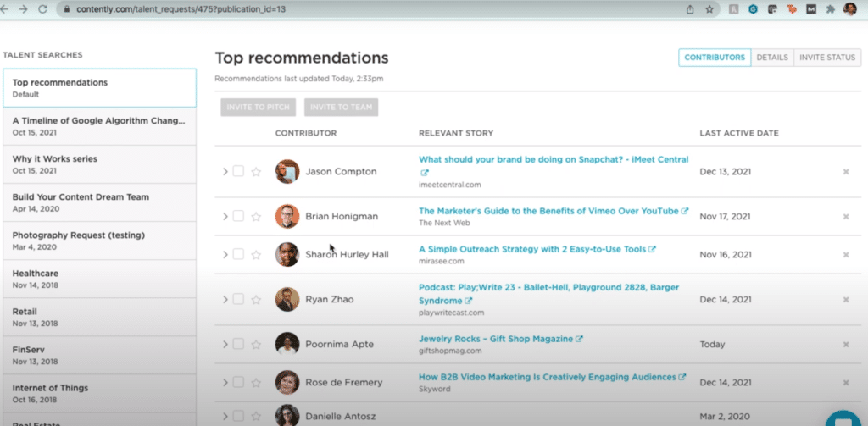Click the browser bookmark star icon
The width and height of the screenshot is (868, 426).
tap(709, 9)
